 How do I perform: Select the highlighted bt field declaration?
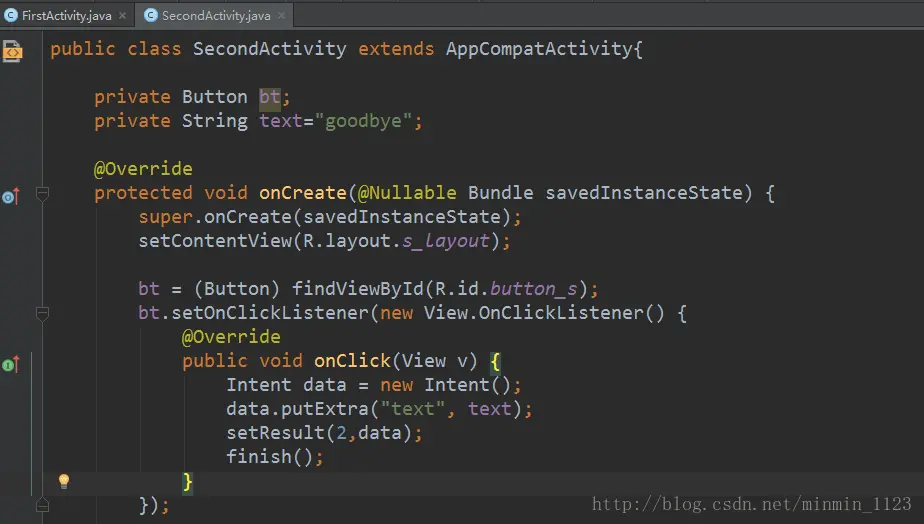(x=269, y=97)
